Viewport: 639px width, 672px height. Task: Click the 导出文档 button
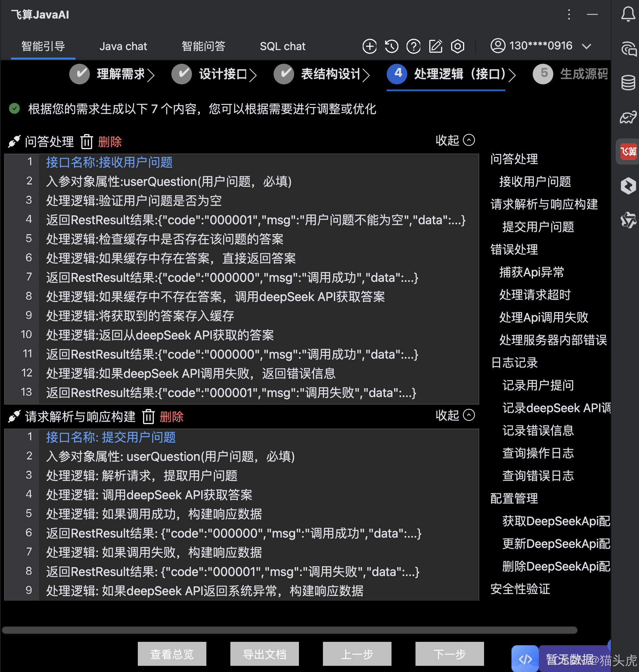[x=264, y=653]
